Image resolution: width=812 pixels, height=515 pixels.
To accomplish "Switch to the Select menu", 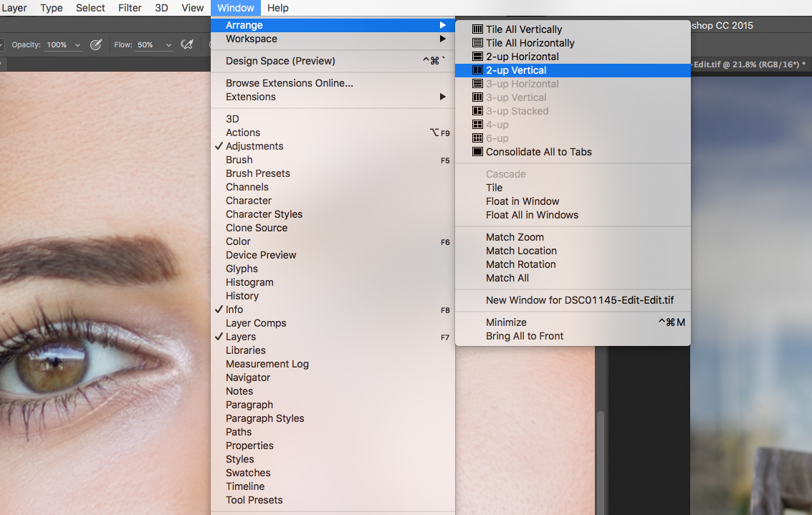I will [x=90, y=8].
